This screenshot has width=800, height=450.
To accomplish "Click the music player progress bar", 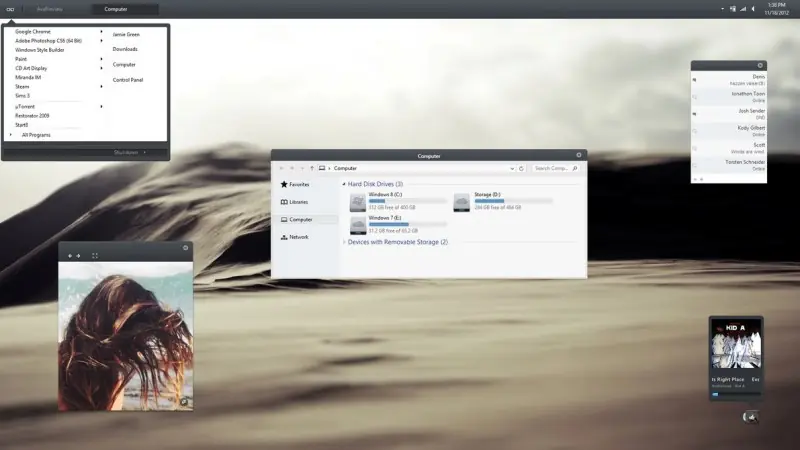I will tap(736, 394).
